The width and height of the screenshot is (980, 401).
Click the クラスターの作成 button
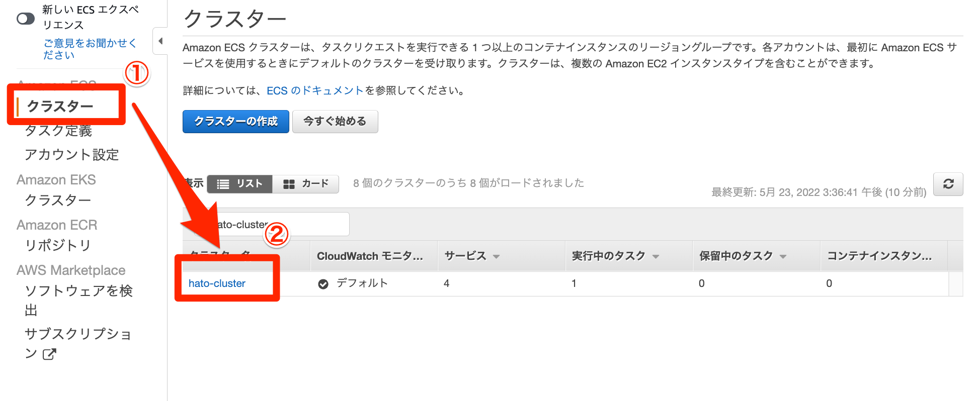click(x=235, y=121)
